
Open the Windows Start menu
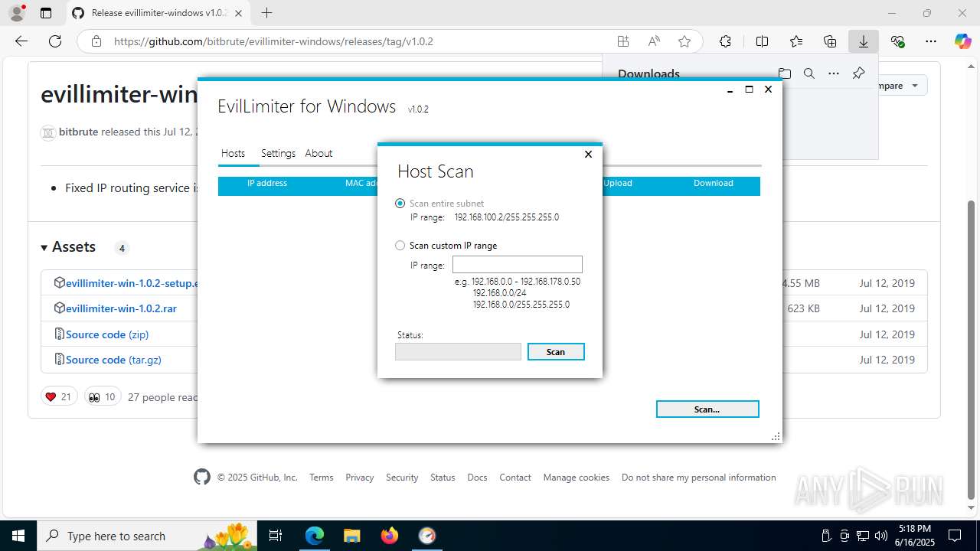click(18, 536)
